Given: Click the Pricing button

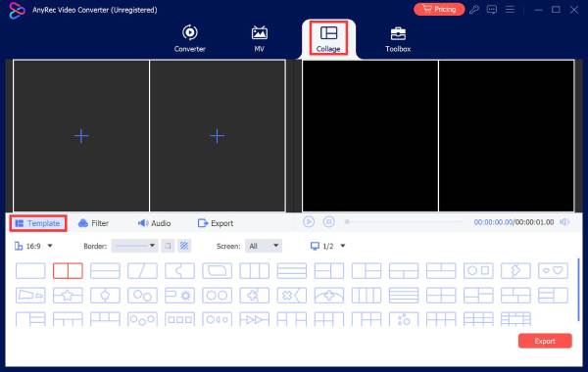Looking at the screenshot, I should point(439,9).
